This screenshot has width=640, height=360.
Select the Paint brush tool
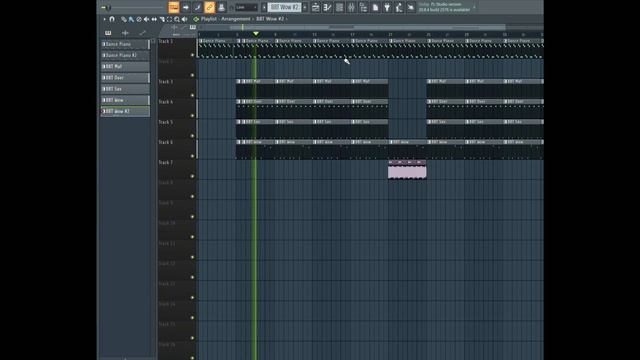click(131, 19)
